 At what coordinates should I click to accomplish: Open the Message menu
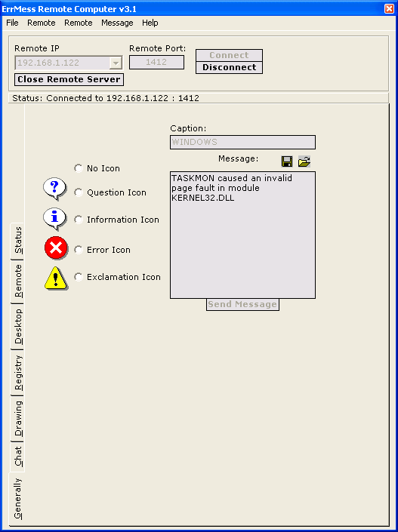tap(117, 23)
